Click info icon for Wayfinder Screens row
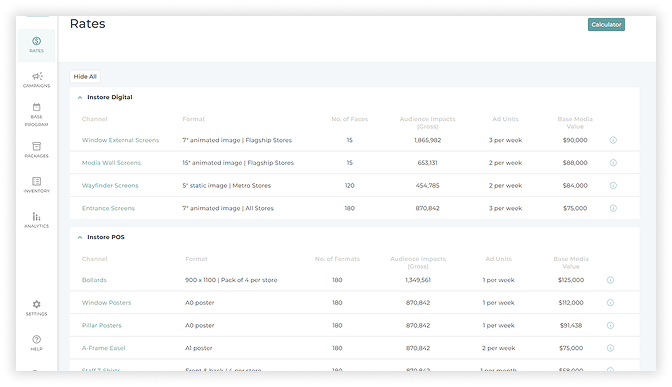The height and width of the screenshot is (387, 672). [x=613, y=186]
